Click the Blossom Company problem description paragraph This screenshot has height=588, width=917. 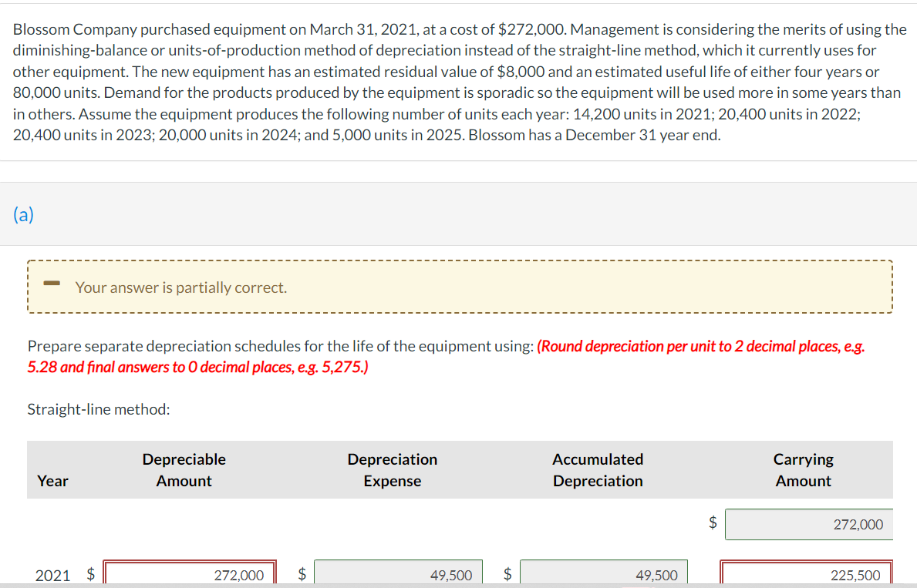tap(460, 82)
